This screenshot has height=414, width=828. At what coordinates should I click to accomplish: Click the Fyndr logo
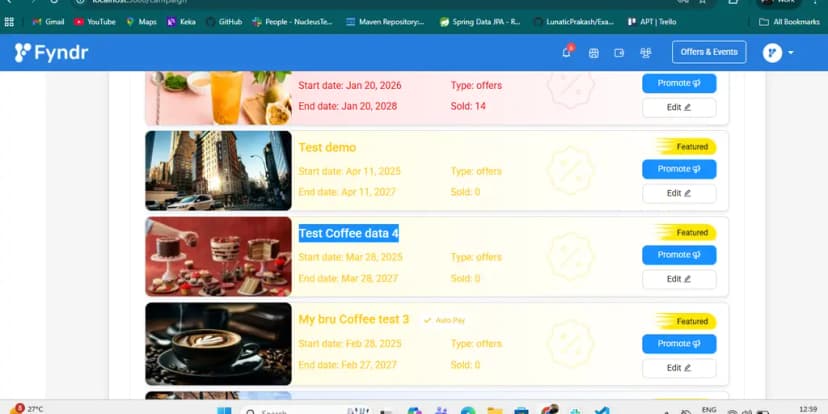51,53
